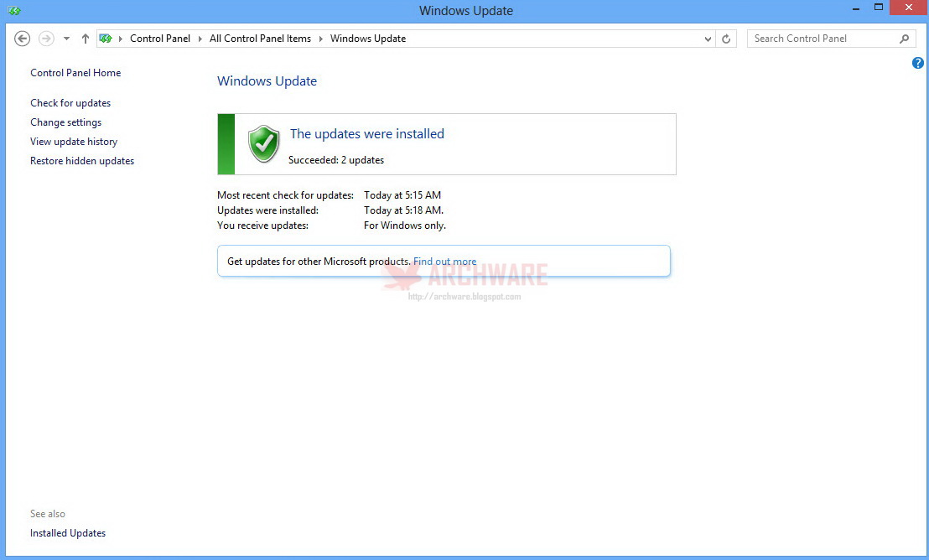929x560 pixels.
Task: Click the Windows Update title bar icon
Action: pos(14,11)
